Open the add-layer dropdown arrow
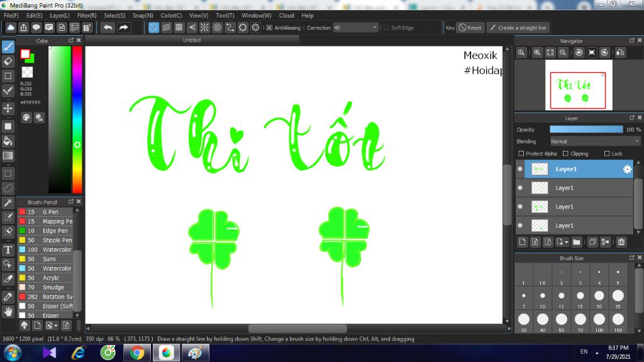Viewport: 644px width, 362px height. click(567, 242)
